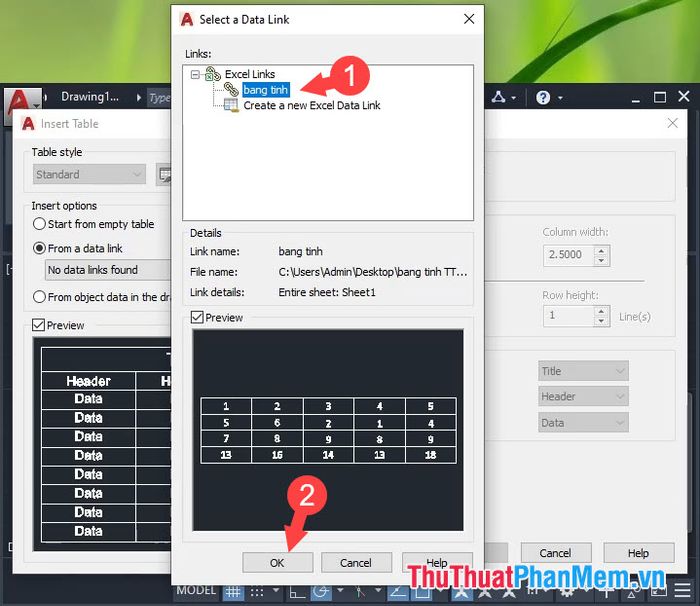700x606 pixels.
Task: Select the 'bang tinh' Excel link
Action: click(x=266, y=90)
